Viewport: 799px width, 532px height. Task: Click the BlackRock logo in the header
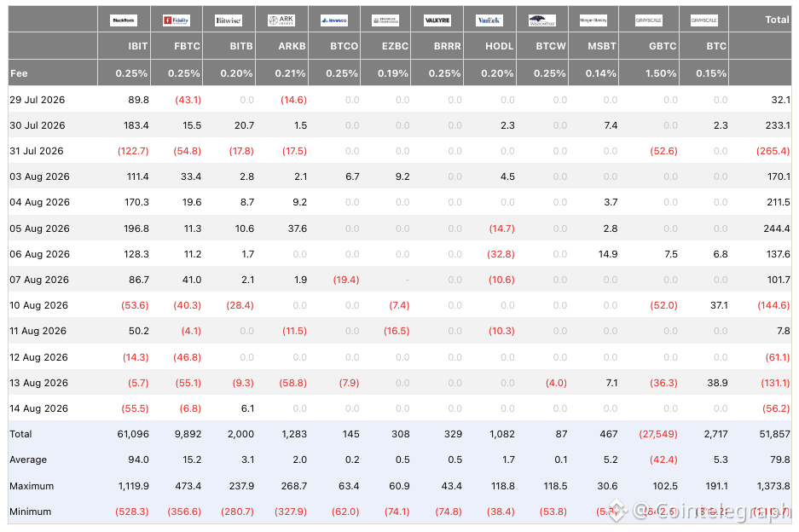[124, 20]
